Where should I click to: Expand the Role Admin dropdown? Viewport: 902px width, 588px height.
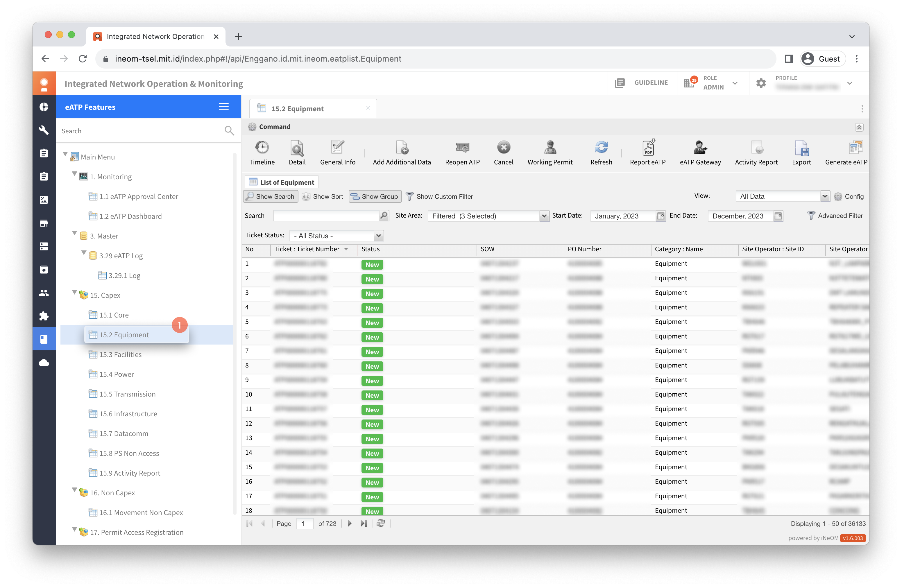(x=735, y=83)
